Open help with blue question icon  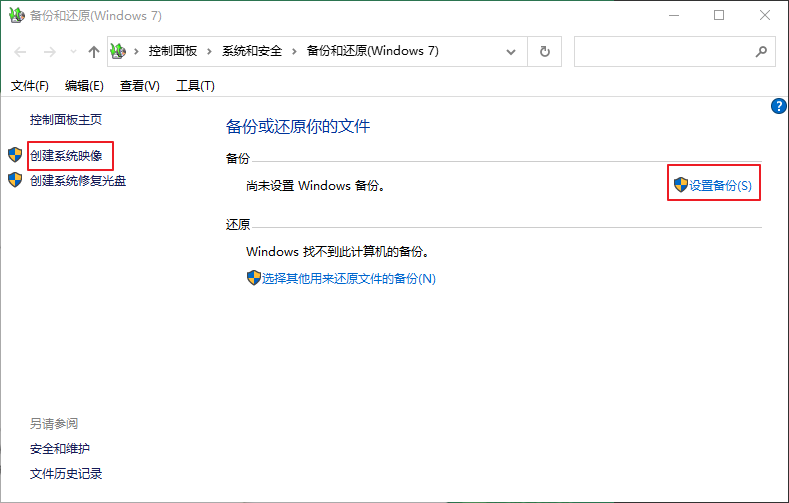coord(778,106)
